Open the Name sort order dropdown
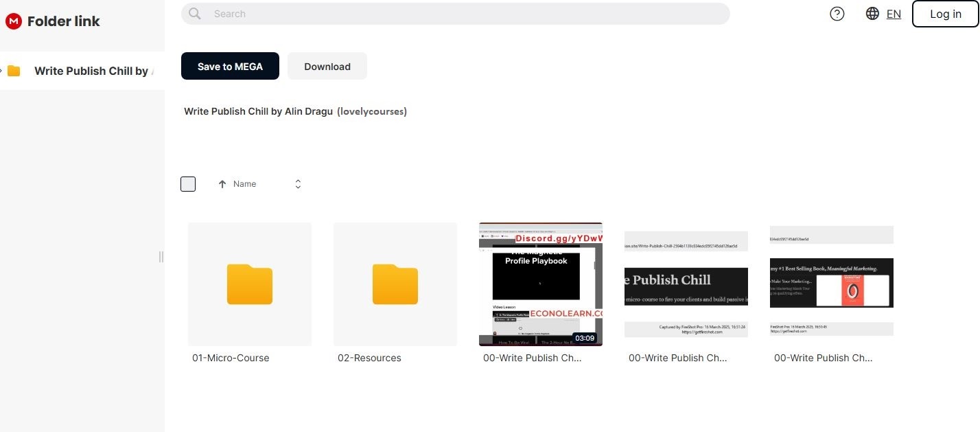Image resolution: width=980 pixels, height=432 pixels. click(x=298, y=184)
